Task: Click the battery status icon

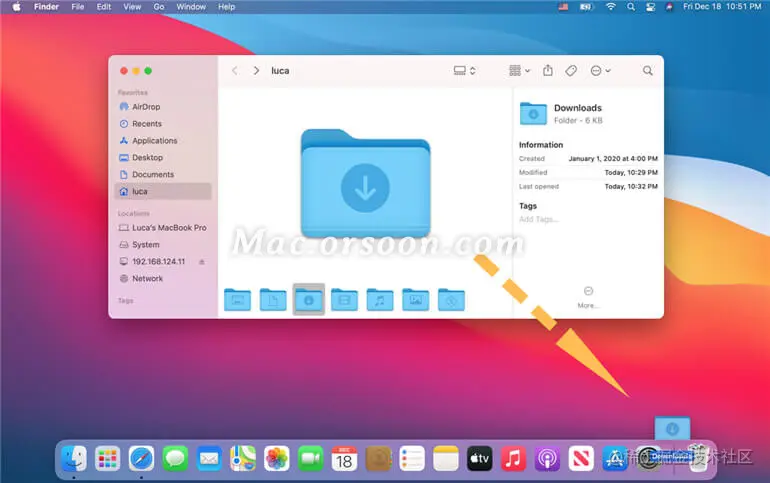Action: [x=586, y=7]
